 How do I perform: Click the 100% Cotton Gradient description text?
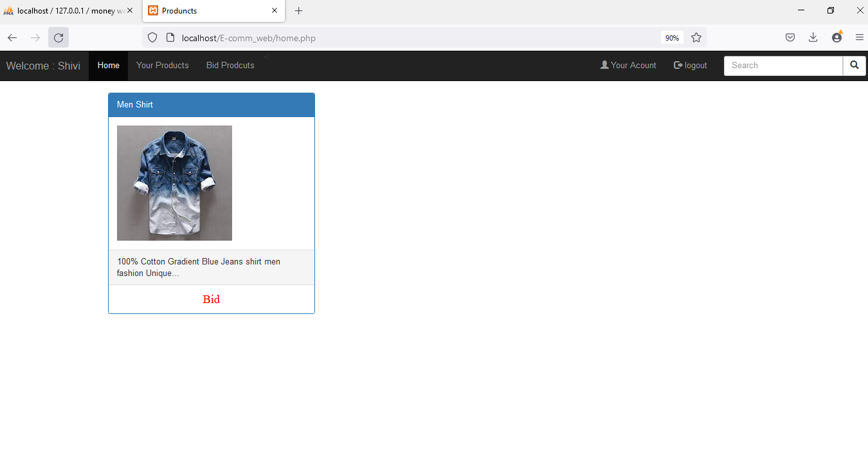tap(199, 268)
